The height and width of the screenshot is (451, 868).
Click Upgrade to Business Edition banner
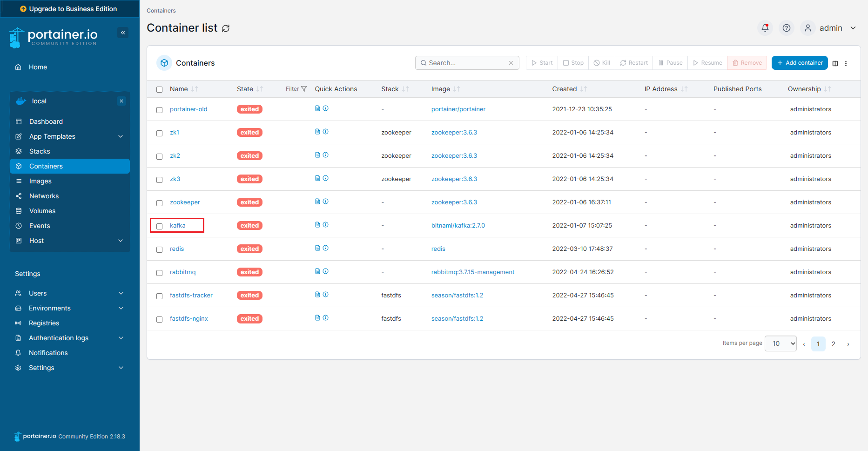pyautogui.click(x=69, y=9)
